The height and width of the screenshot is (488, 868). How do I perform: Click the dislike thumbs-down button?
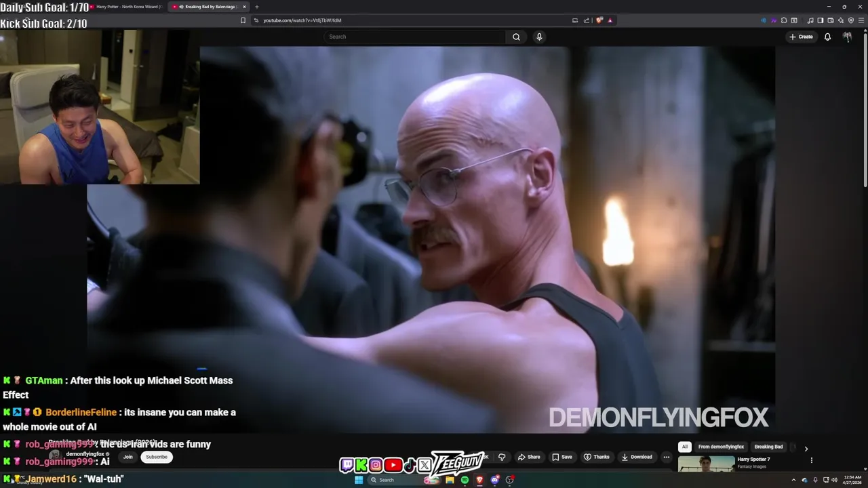tap(502, 457)
